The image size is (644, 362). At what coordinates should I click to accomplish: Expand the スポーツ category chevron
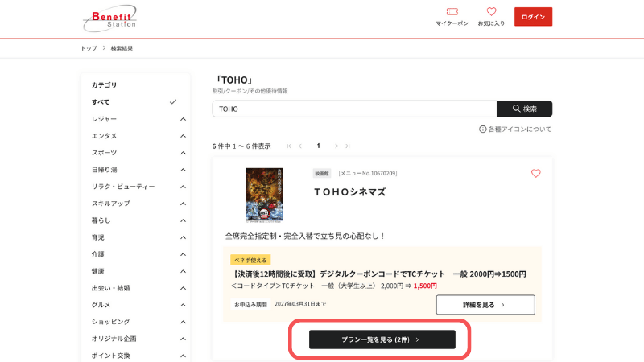pyautogui.click(x=184, y=153)
